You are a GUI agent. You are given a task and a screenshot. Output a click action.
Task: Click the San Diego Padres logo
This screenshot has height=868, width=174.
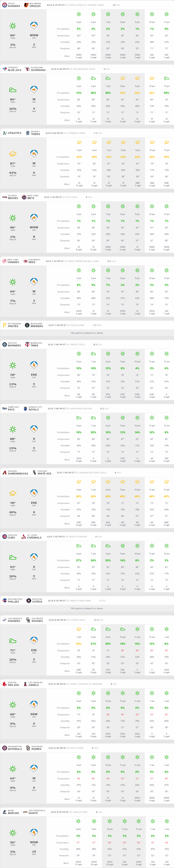pos(28,748)
